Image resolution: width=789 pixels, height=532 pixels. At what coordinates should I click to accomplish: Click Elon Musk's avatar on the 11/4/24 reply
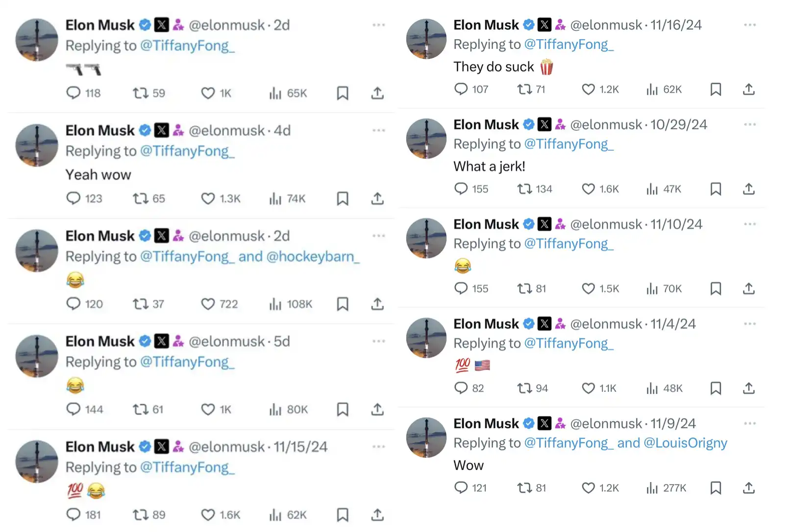[426, 338]
